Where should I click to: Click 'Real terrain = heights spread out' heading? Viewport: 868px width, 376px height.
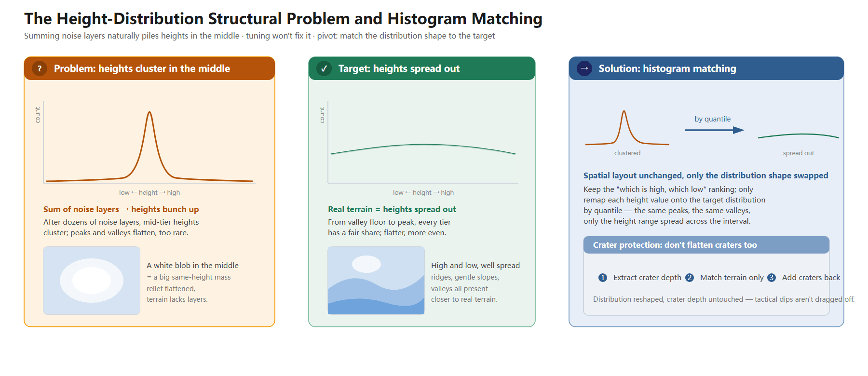(x=392, y=209)
